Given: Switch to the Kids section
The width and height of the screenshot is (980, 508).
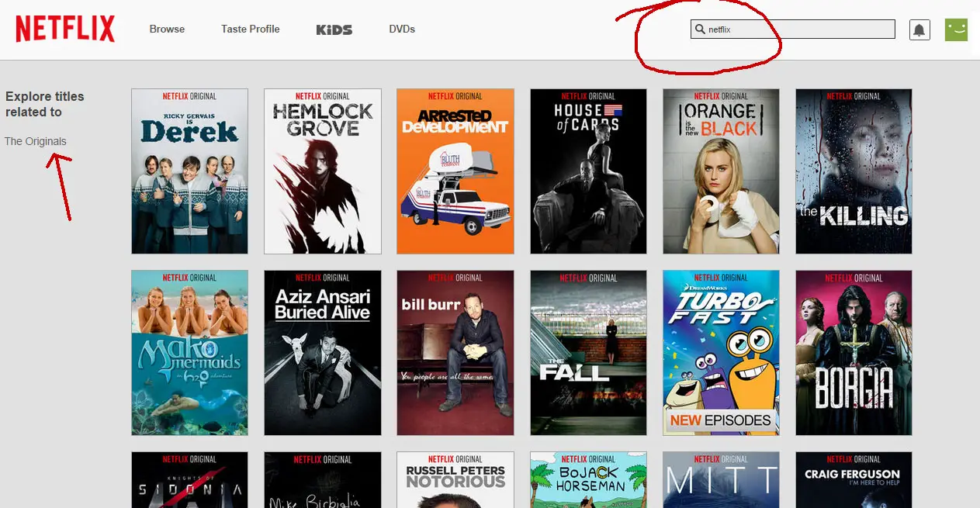Looking at the screenshot, I should (x=334, y=29).
